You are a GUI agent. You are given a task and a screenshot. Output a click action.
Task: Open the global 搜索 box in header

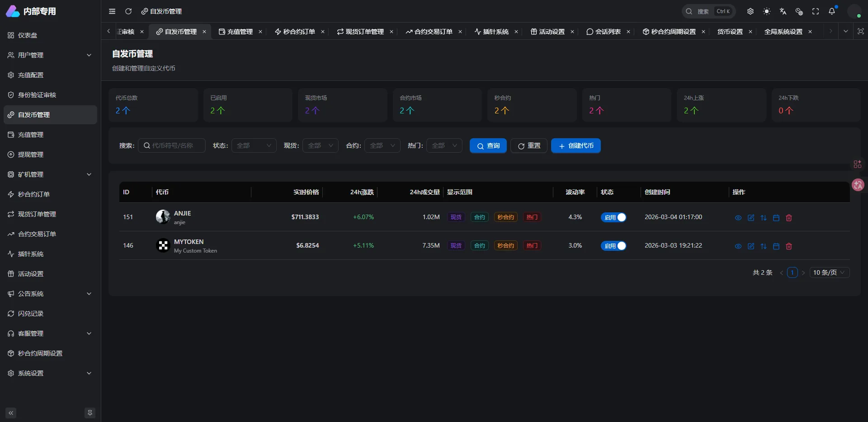[708, 11]
